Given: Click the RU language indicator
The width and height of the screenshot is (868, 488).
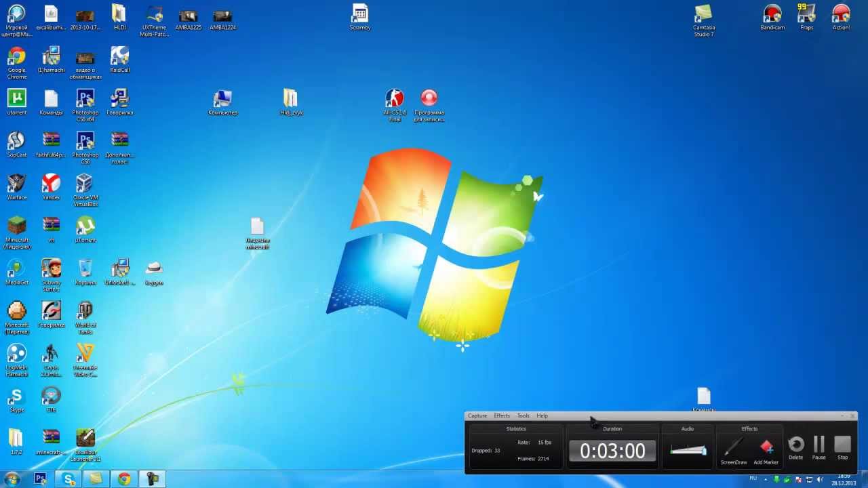Looking at the screenshot, I should (x=753, y=479).
